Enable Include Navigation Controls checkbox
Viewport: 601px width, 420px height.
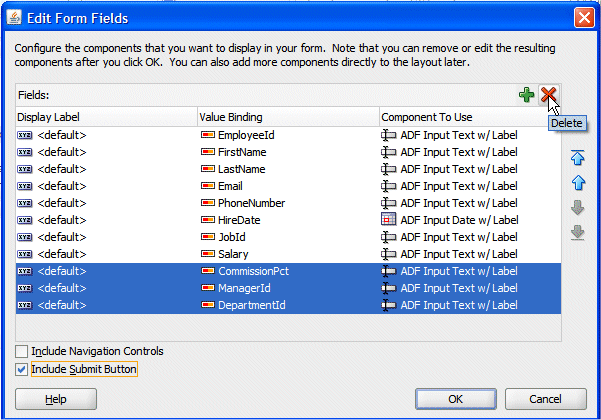21,351
